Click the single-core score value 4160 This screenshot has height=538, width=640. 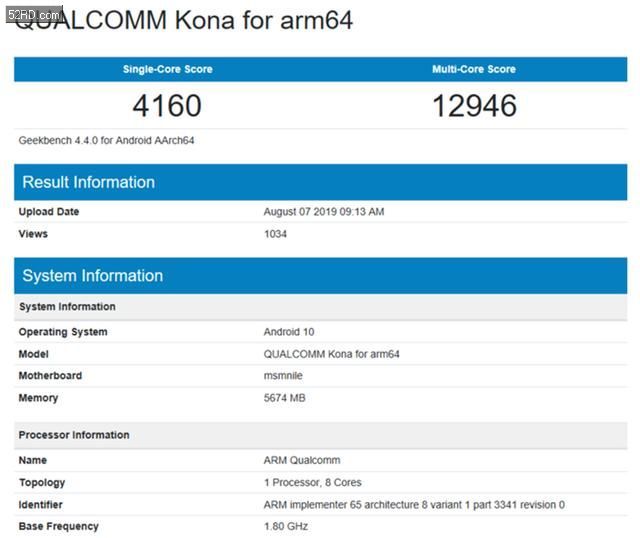(x=167, y=105)
